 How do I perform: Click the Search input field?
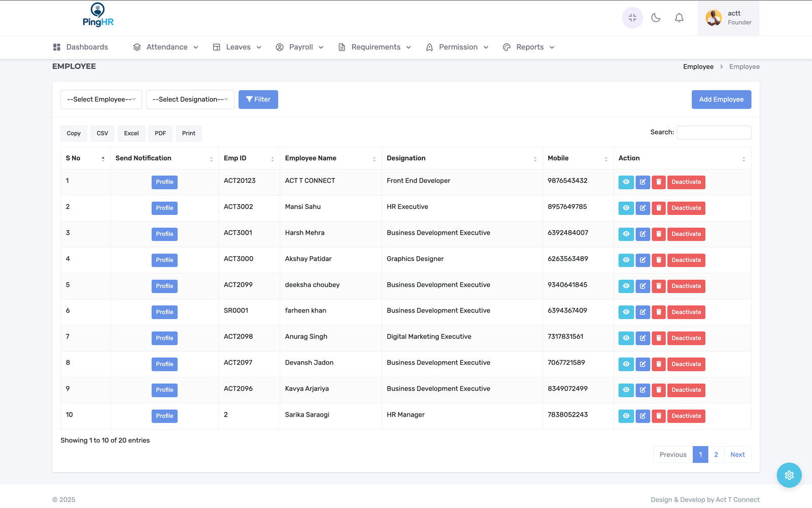[x=714, y=133]
